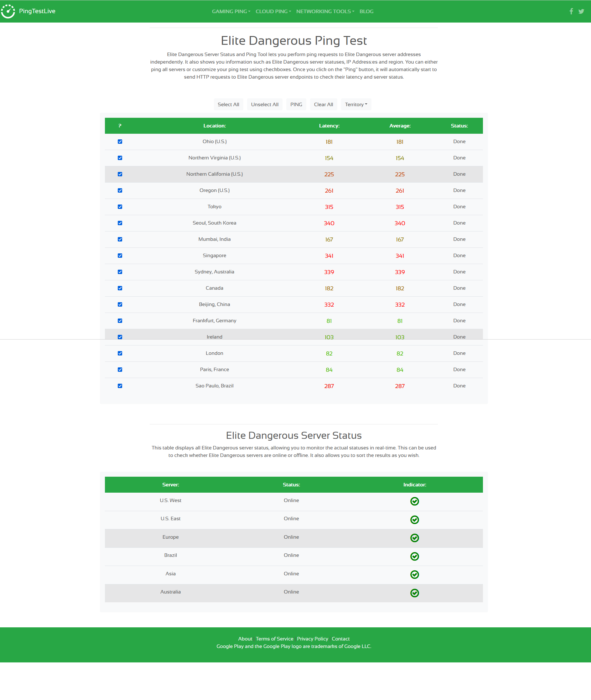Screen dimensions: 591x700
Task: Uncheck the Sao Paulo, Brazil checkbox
Action: tap(120, 386)
